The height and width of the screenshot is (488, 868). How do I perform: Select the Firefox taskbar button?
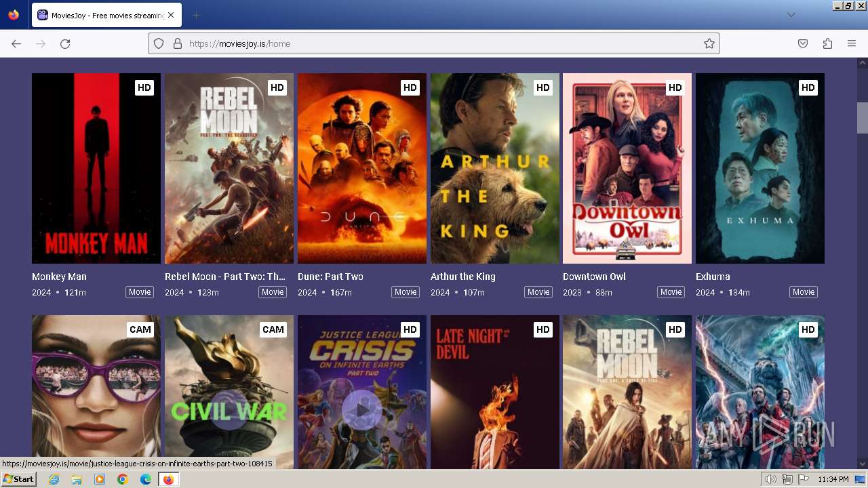click(168, 479)
